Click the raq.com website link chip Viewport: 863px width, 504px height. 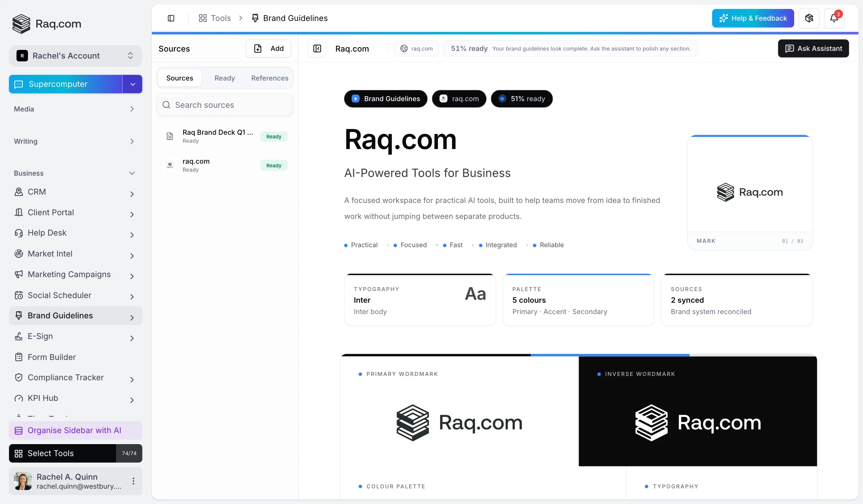click(417, 49)
